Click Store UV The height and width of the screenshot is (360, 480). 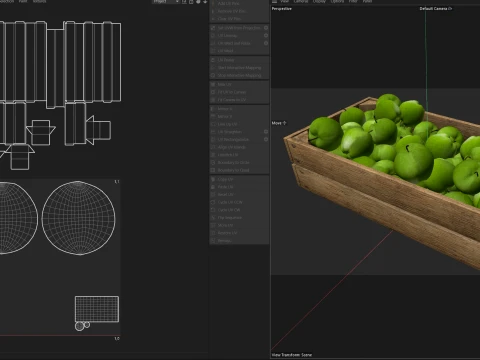pyautogui.click(x=239, y=225)
